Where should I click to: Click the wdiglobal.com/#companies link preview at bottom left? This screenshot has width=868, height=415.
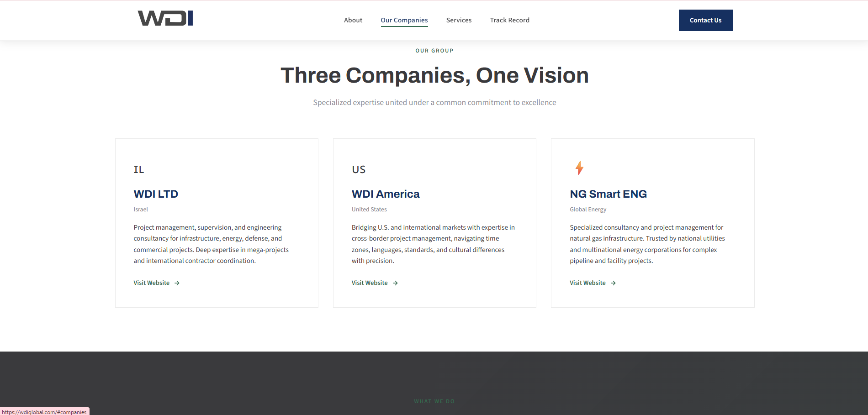tap(44, 411)
